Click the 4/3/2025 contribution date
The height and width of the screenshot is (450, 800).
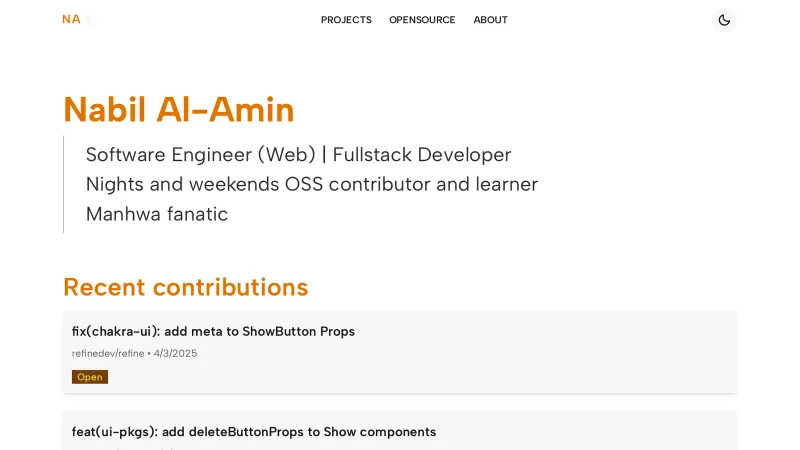click(176, 353)
